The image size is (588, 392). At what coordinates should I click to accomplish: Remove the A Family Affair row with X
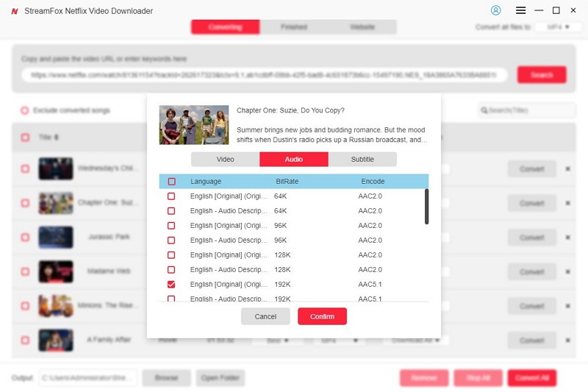coord(567,341)
